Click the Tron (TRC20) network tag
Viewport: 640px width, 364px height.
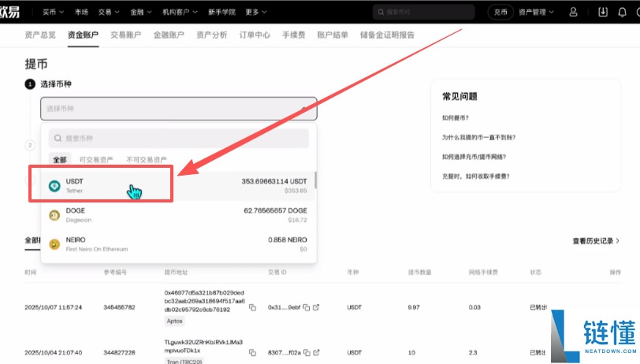(184, 362)
